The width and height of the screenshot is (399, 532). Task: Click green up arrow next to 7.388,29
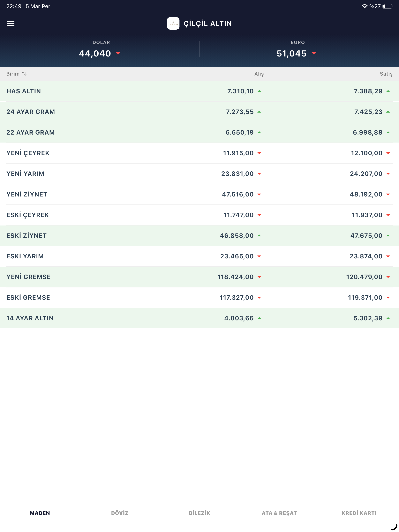pos(388,91)
